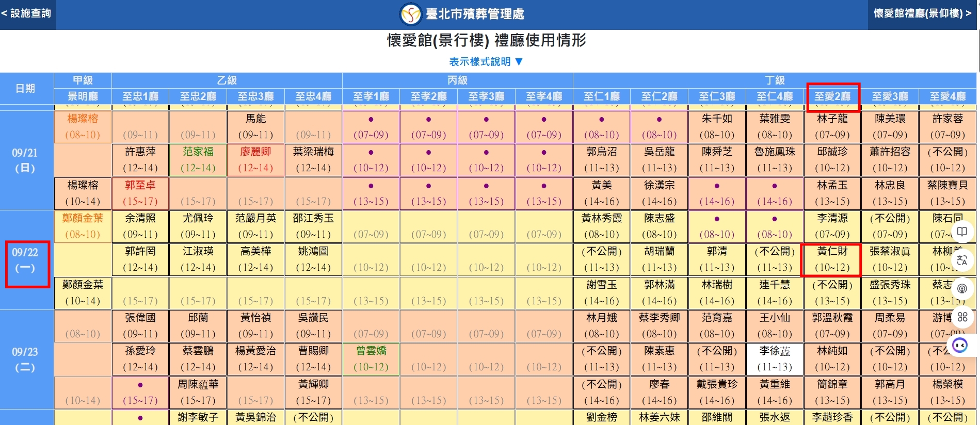
Task: Go back to 設施查詢
Action: (27, 13)
